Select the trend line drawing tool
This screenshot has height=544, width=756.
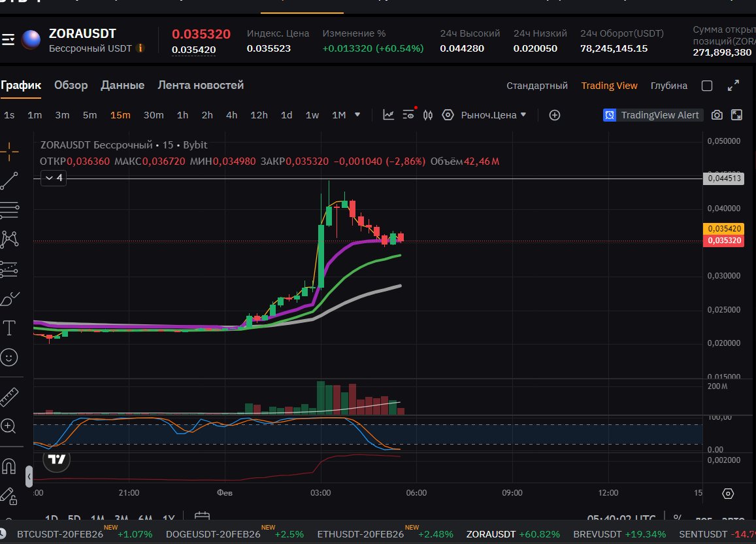[x=9, y=181]
